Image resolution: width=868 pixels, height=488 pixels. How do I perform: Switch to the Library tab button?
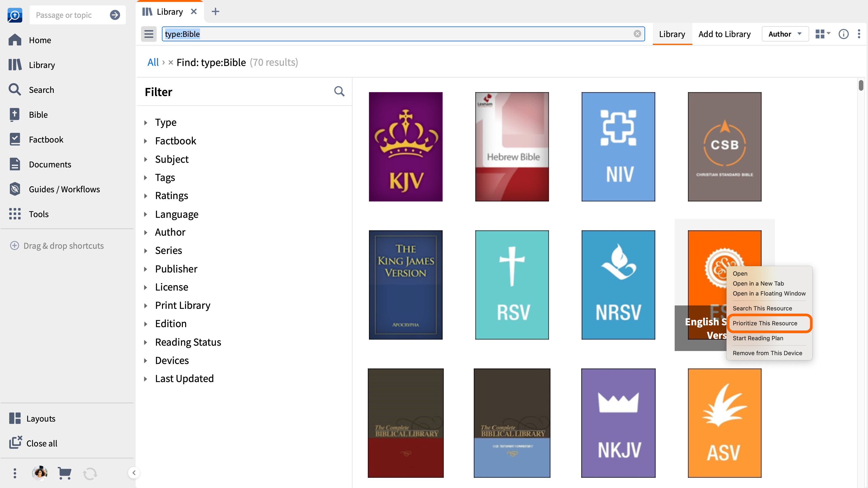point(672,34)
